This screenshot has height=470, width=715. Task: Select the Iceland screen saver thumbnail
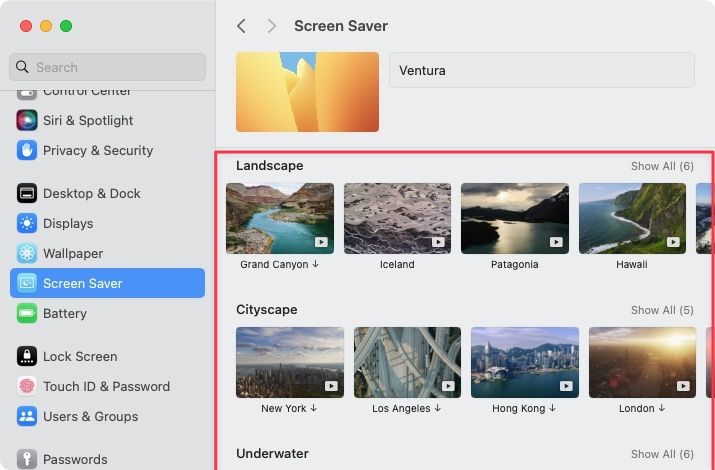point(397,218)
